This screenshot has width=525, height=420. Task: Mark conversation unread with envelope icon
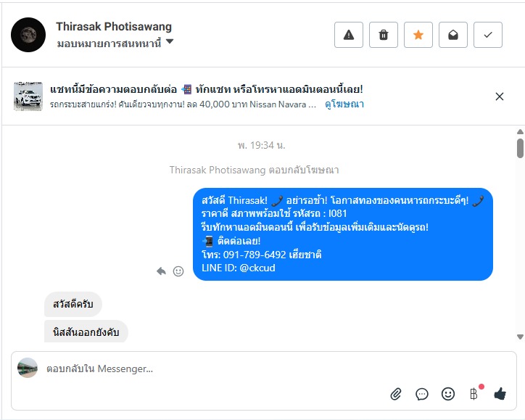point(453,35)
